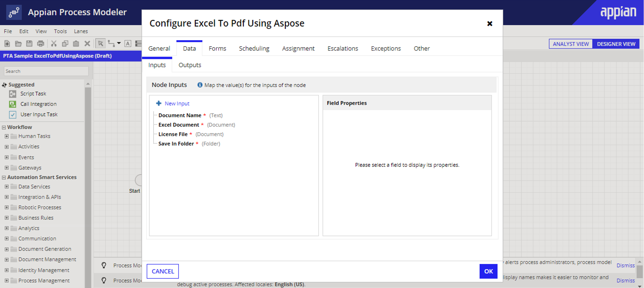Viewport: 644px width, 288px height.
Task: Click the Delete X toolbar icon
Action: click(x=87, y=43)
